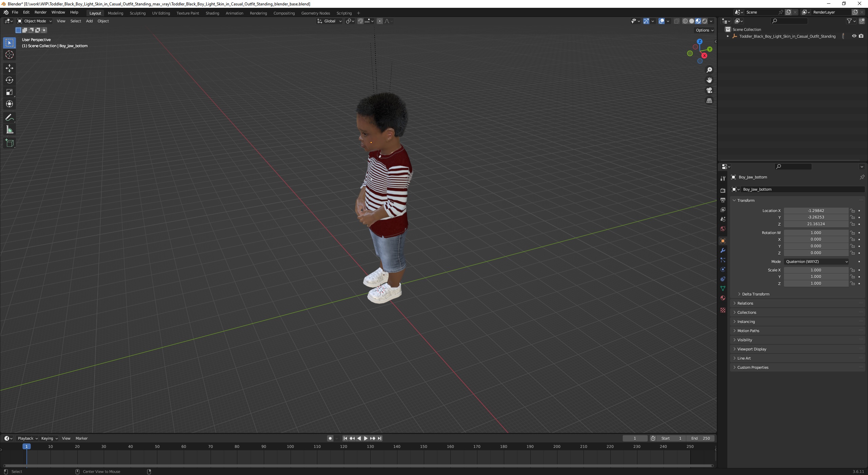
Task: Activate the Scale tool
Action: pos(9,92)
